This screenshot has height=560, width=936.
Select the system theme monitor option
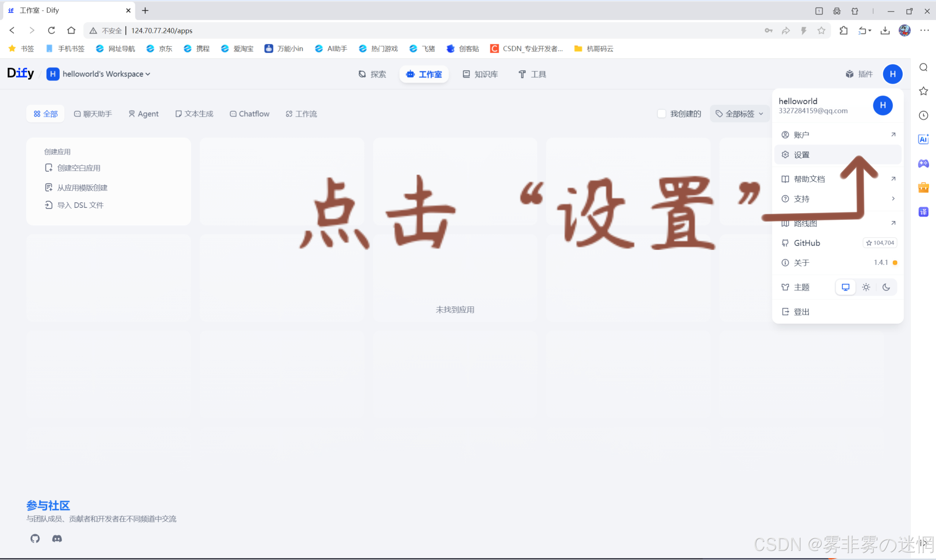pos(846,287)
